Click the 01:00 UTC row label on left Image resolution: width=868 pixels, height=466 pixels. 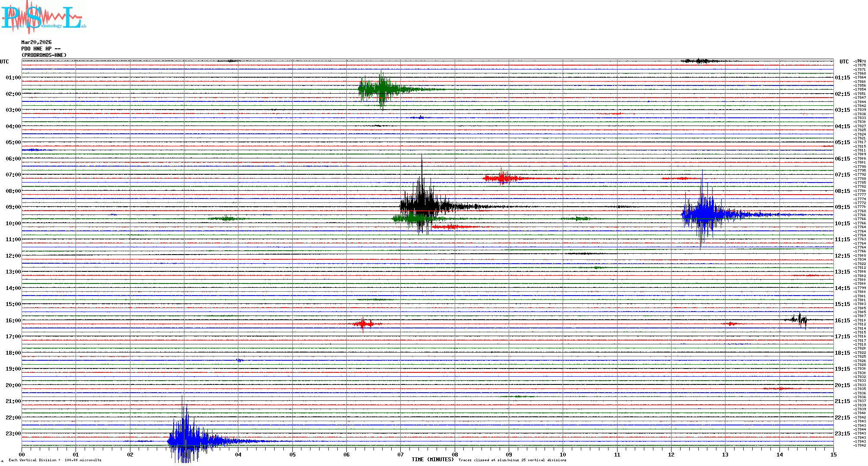pyautogui.click(x=13, y=78)
